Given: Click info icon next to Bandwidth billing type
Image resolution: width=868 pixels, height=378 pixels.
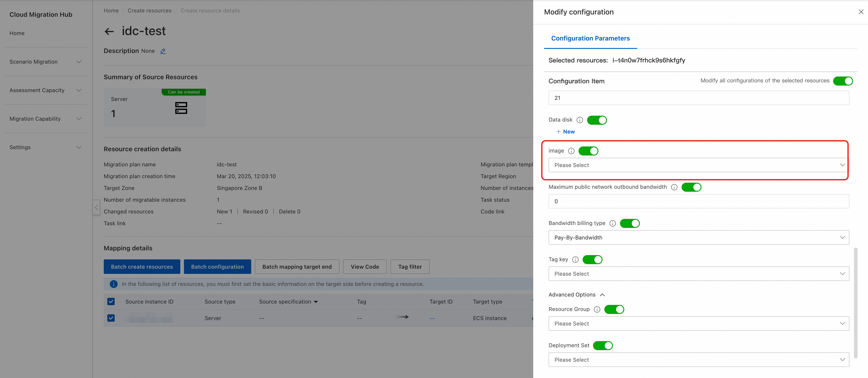Looking at the screenshot, I should click(612, 223).
